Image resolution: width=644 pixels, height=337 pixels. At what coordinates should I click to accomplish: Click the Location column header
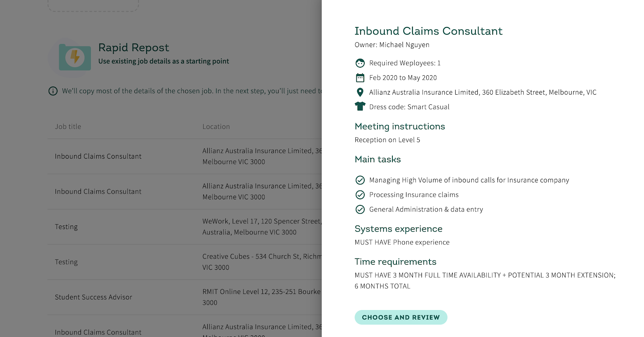(x=216, y=126)
